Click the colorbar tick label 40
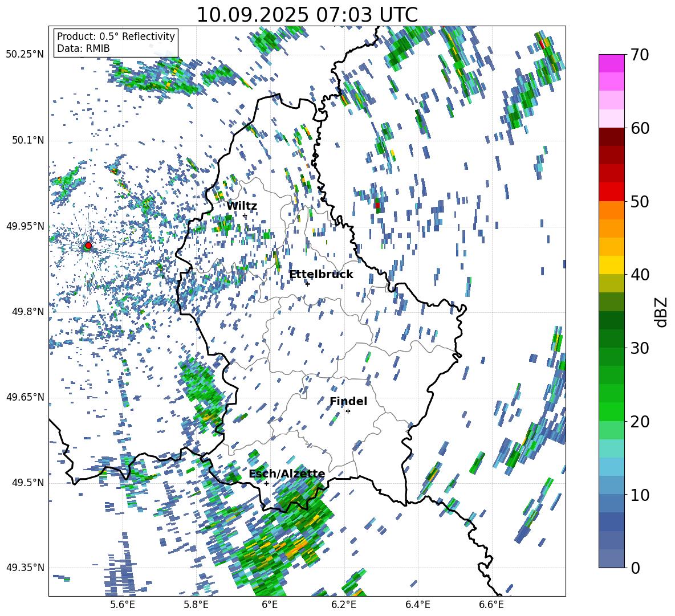The height and width of the screenshot is (616, 675). coord(640,275)
